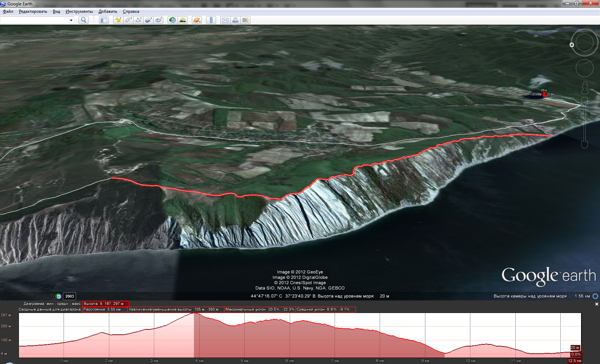
Task: Open the Инструменты menu
Action: coord(79,11)
